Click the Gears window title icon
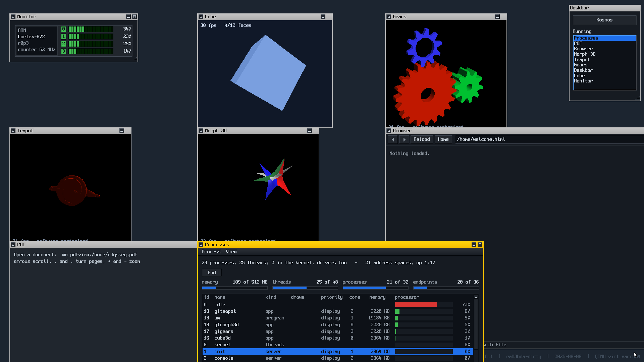Image resolution: width=644 pixels, height=362 pixels. pyautogui.click(x=389, y=17)
